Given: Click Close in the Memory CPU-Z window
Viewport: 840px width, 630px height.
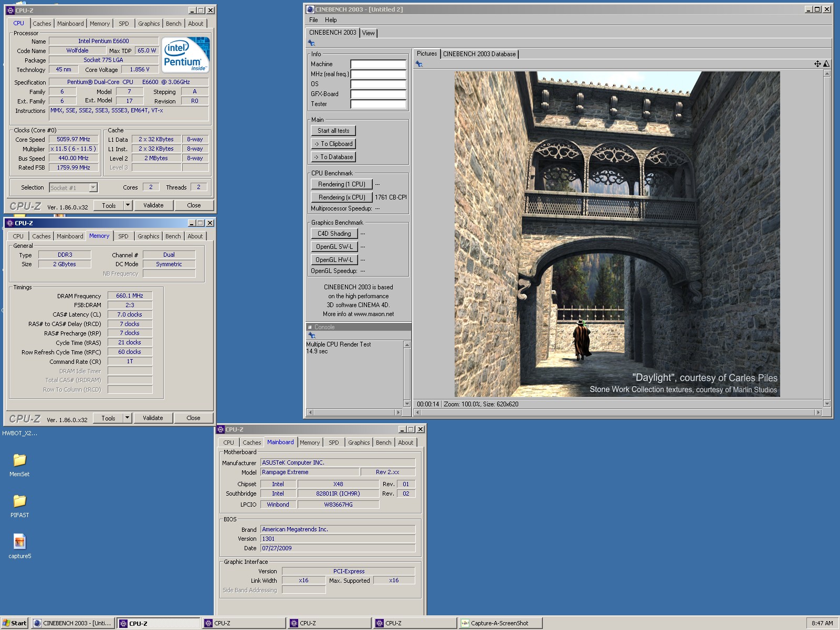Looking at the screenshot, I should point(193,418).
